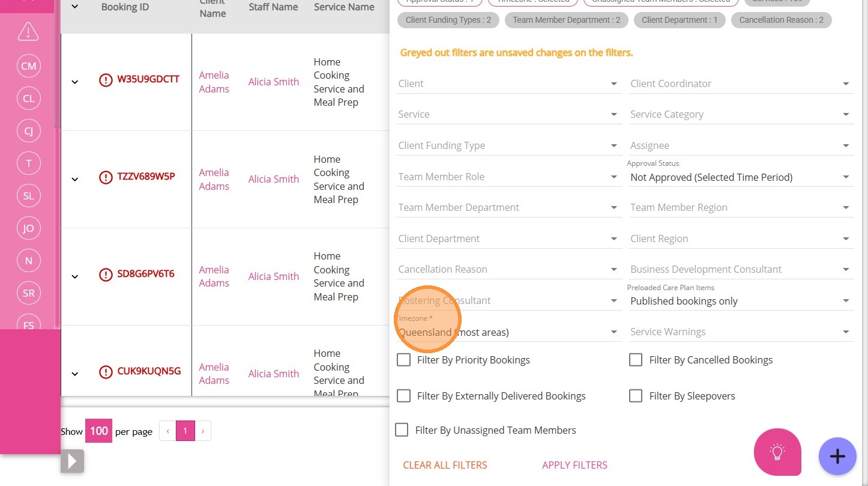This screenshot has width=868, height=486.
Task: Open the Service Category dropdown
Action: click(x=741, y=114)
